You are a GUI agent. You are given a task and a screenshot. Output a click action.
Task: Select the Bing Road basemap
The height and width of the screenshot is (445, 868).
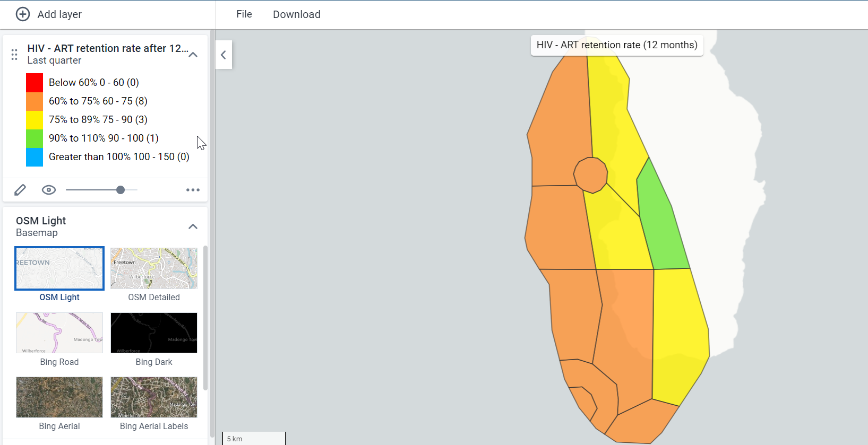point(59,339)
